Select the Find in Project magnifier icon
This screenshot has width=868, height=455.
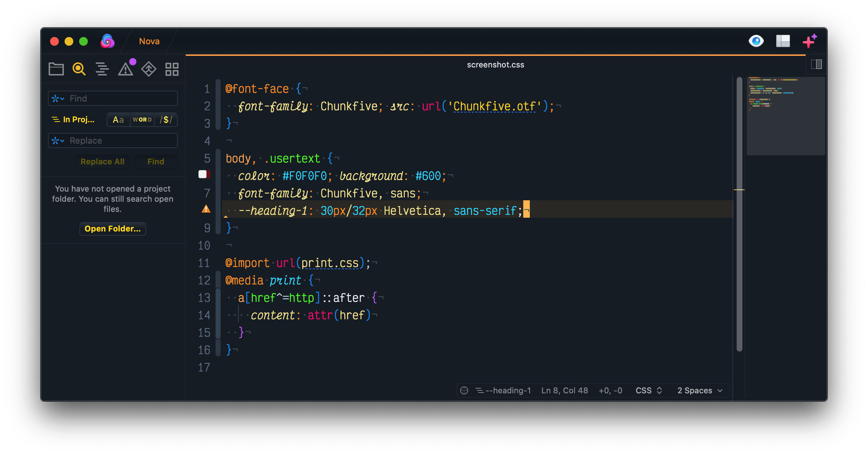[79, 69]
